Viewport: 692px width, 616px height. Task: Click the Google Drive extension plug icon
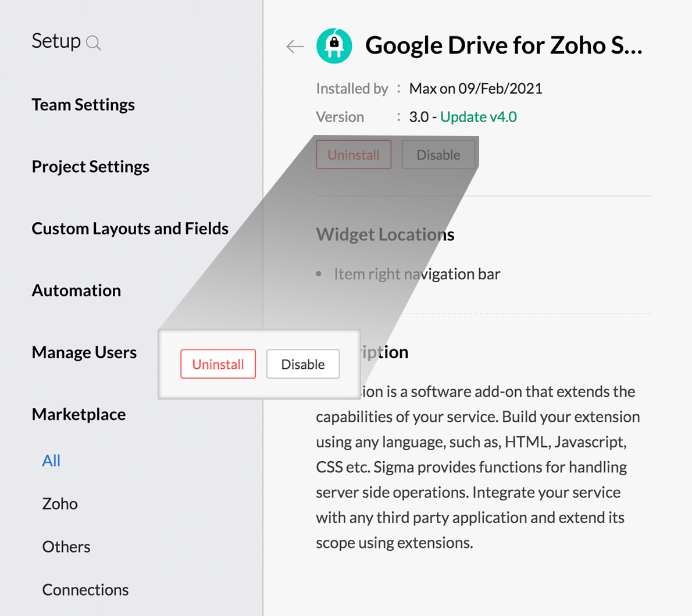coord(334,46)
